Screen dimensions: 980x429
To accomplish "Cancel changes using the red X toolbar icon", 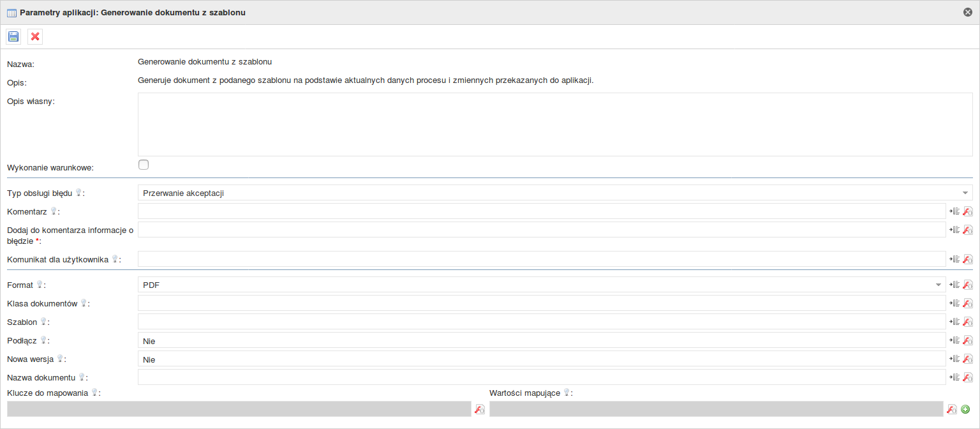I will click(x=35, y=36).
